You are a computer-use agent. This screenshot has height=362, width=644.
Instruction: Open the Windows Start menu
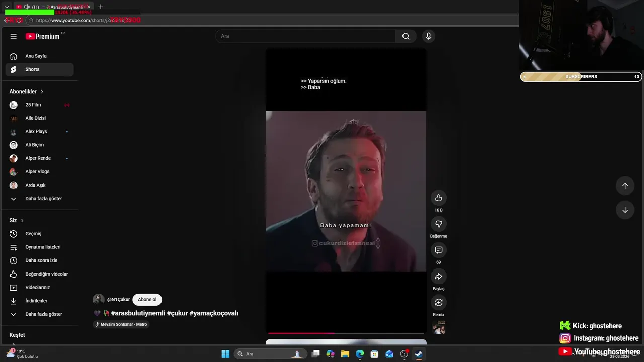tap(225, 354)
